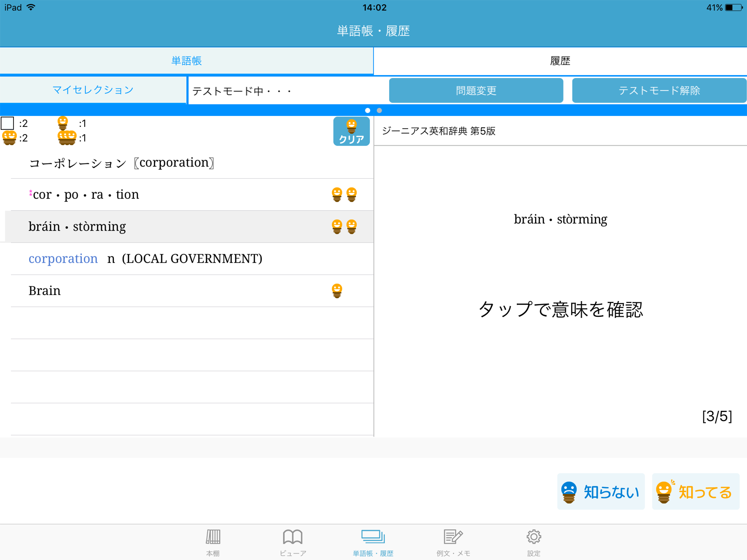Select the 単語帳 tab

point(186,61)
